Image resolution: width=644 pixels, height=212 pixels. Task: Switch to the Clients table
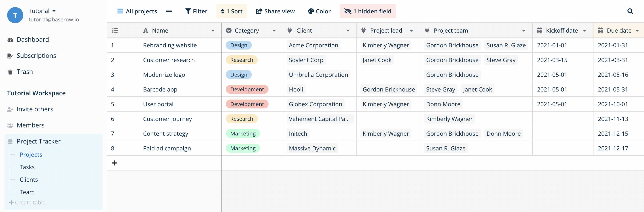[x=29, y=180]
